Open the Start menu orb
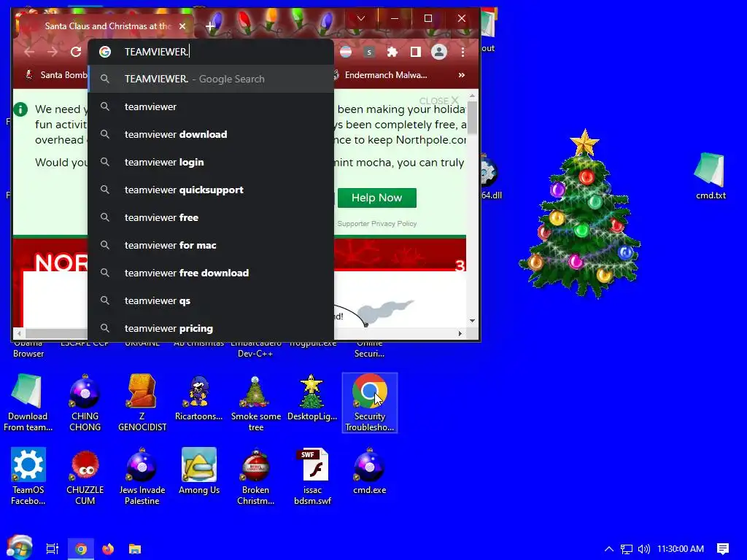The height and width of the screenshot is (560, 747). [x=20, y=548]
